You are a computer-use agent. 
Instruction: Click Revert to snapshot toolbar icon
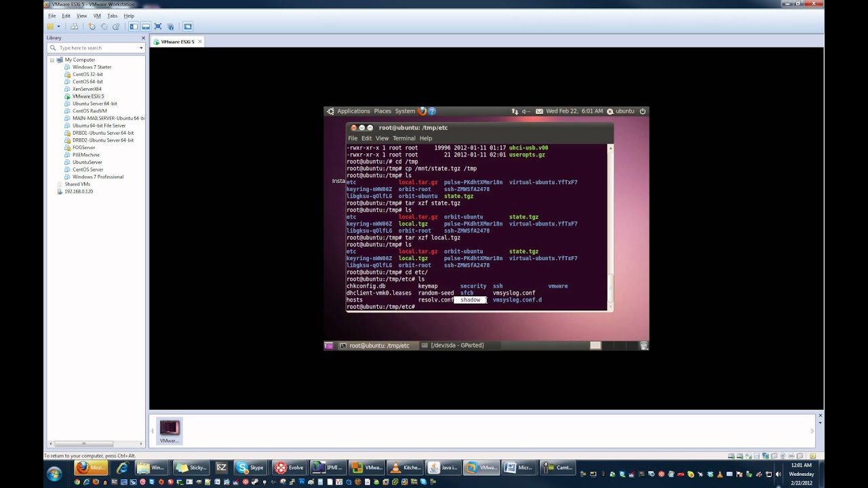click(104, 26)
